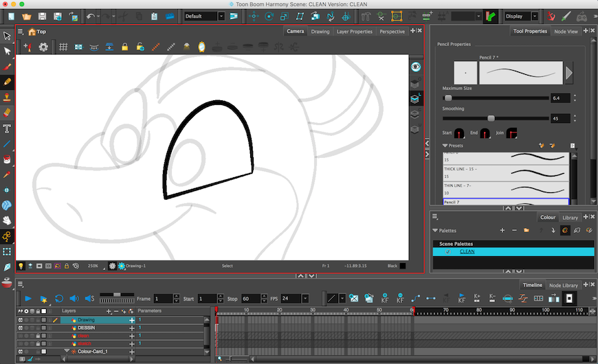This screenshot has height=364, width=598.
Task: Collapse the Palettes section triangle
Action: point(435,230)
